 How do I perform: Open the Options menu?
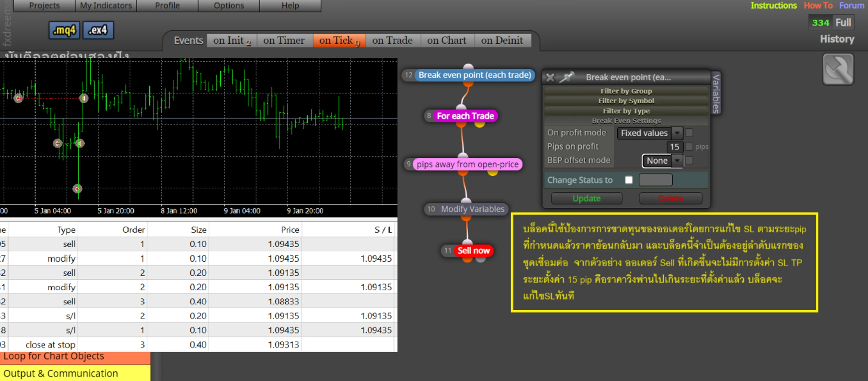(229, 6)
